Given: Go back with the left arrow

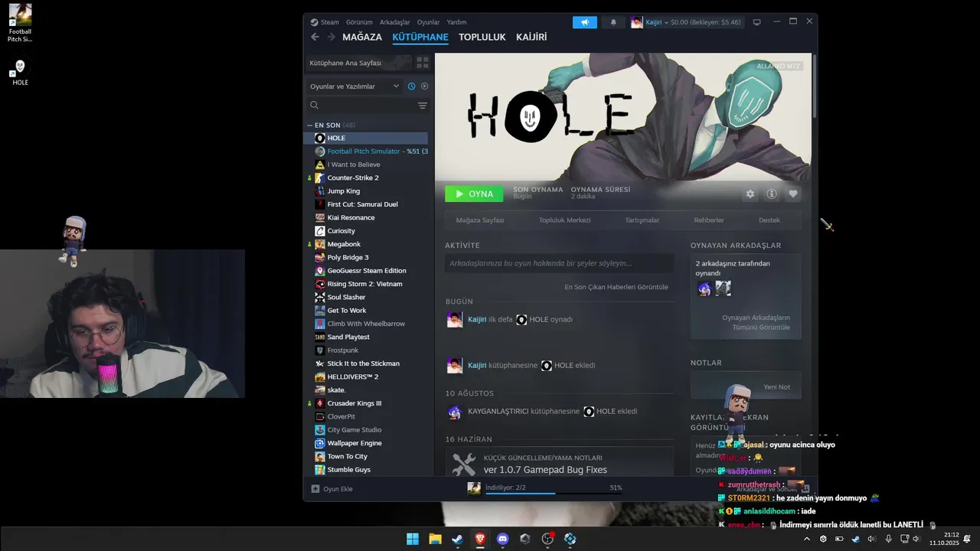Looking at the screenshot, I should pyautogui.click(x=315, y=37).
